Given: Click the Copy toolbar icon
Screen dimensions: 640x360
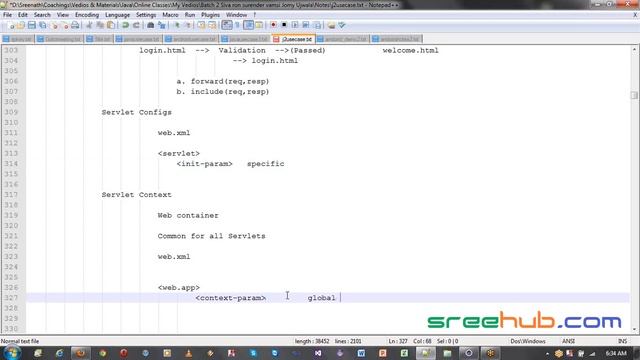Looking at the screenshot, I should [x=100, y=25].
